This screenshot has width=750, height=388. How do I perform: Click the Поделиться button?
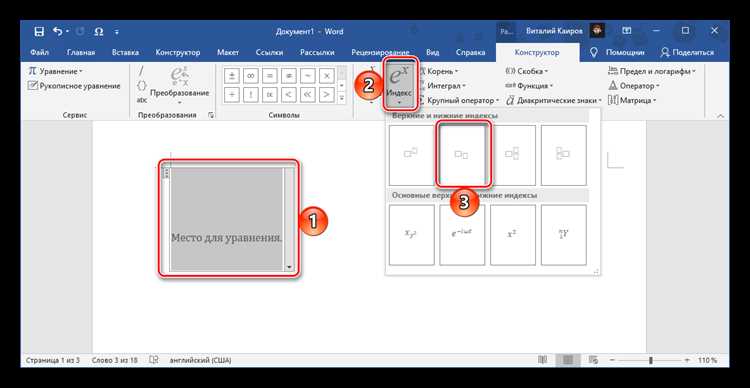(x=687, y=53)
